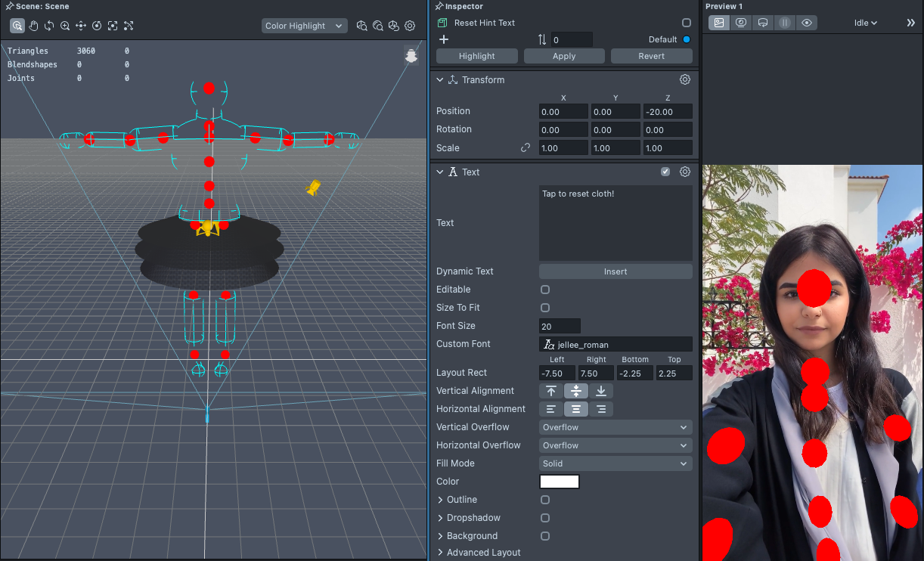Image resolution: width=924 pixels, height=561 pixels.
Task: Expand the Dropshadow section
Action: click(441, 518)
